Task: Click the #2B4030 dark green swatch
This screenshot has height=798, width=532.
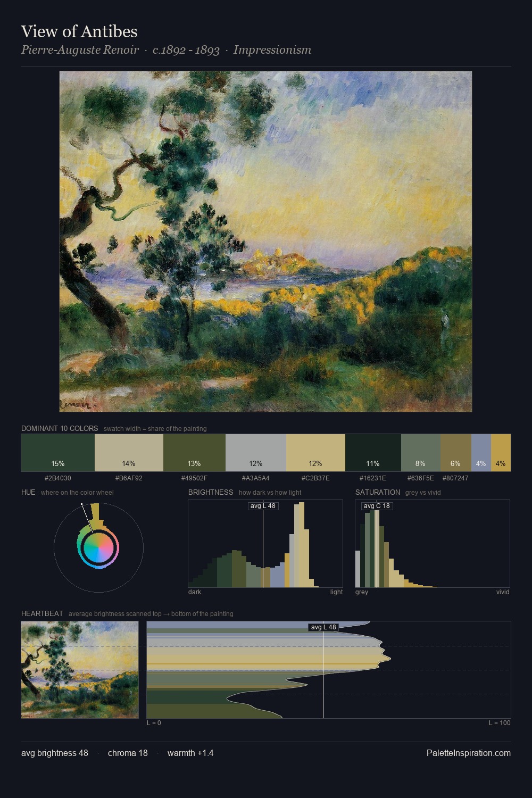Action: click(x=58, y=453)
